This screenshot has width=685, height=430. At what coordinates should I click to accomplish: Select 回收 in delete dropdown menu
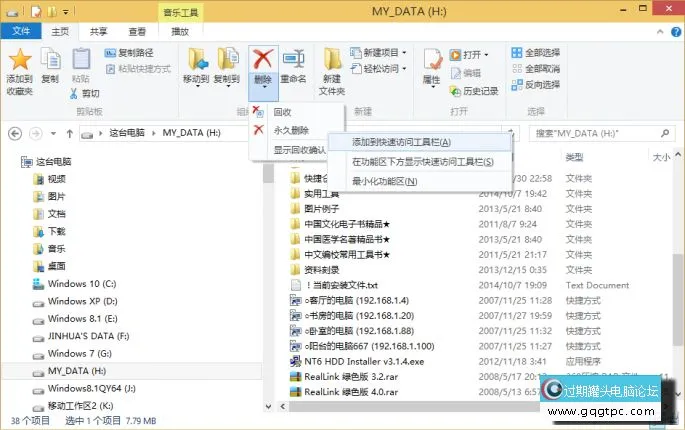point(296,112)
